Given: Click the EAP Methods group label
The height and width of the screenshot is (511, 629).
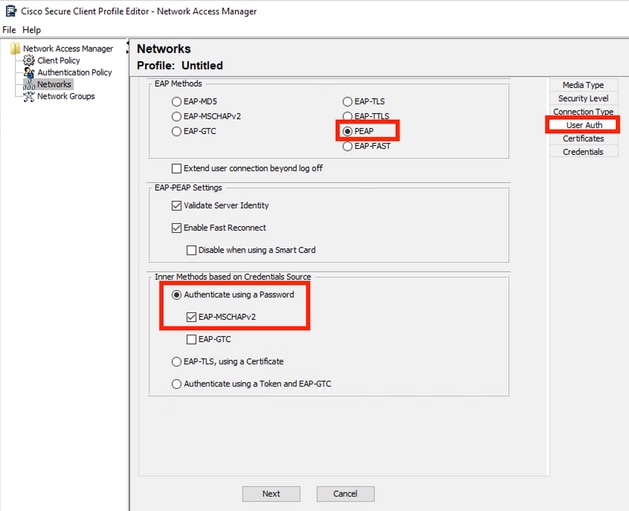Looking at the screenshot, I should click(x=178, y=83).
